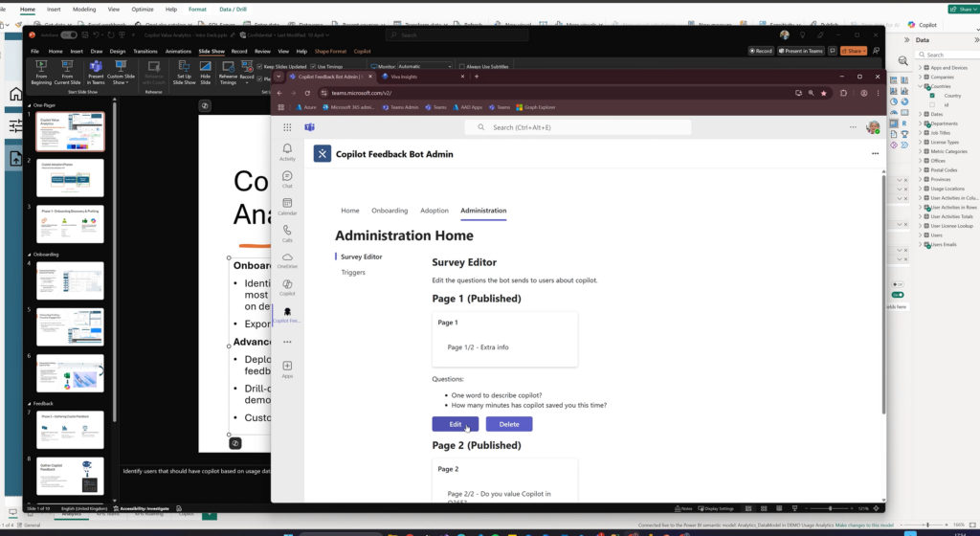The height and width of the screenshot is (536, 980).
Task: Expand the Users table in Data pane
Action: point(920,234)
